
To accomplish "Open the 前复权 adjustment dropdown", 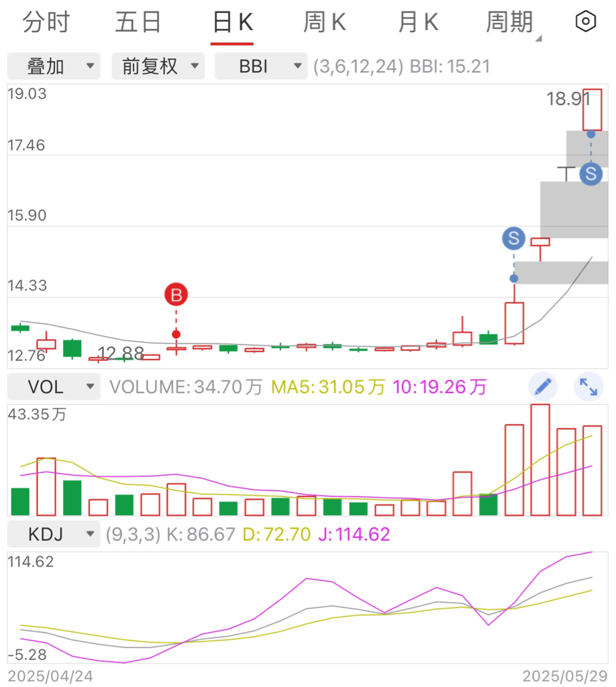I will coord(158,66).
